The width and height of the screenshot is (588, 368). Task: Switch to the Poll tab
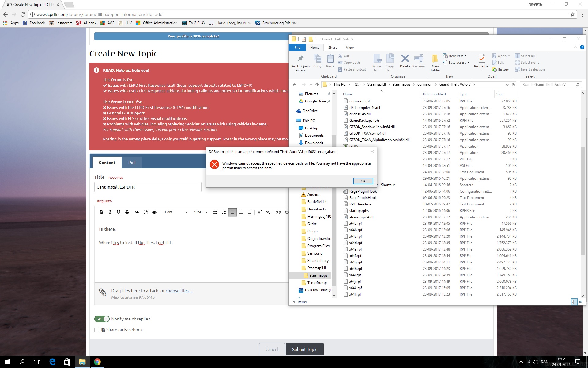(132, 163)
